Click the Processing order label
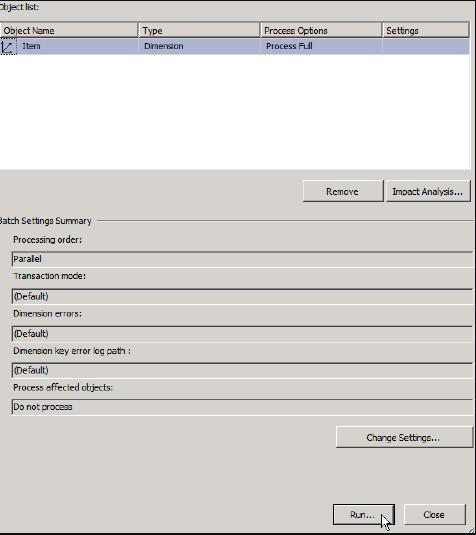Image resolution: width=476 pixels, height=535 pixels. [47, 240]
